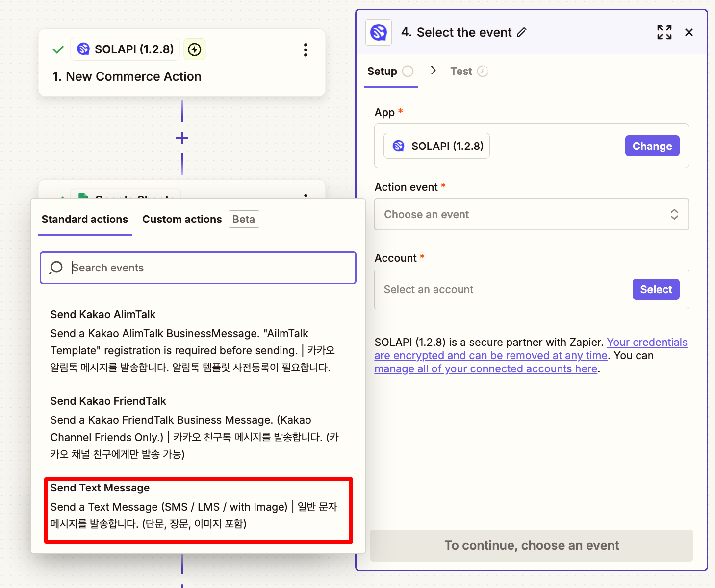Click the SOLAPI (1.2.8) app chip
Viewport: 715px width, 588px height.
(x=436, y=146)
